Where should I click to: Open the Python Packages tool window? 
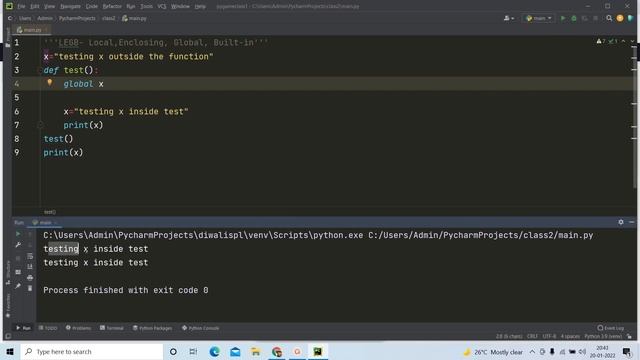153,328
